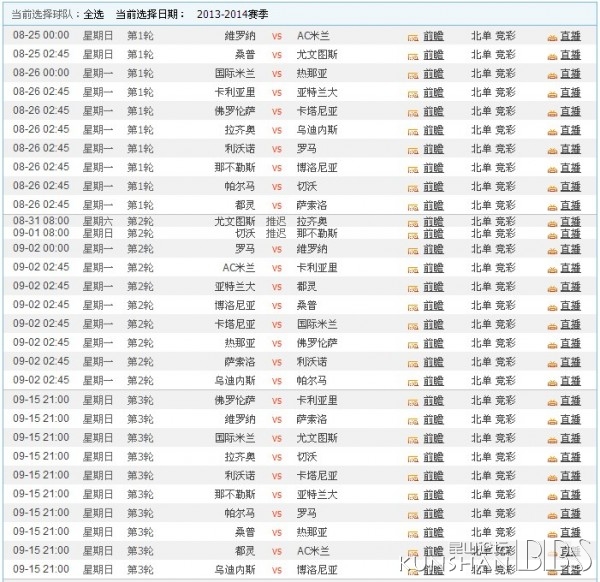Click live icon in 那不勒斯 vs 亚特兰大 row
Screen dimensions: 600x582
point(552,496)
